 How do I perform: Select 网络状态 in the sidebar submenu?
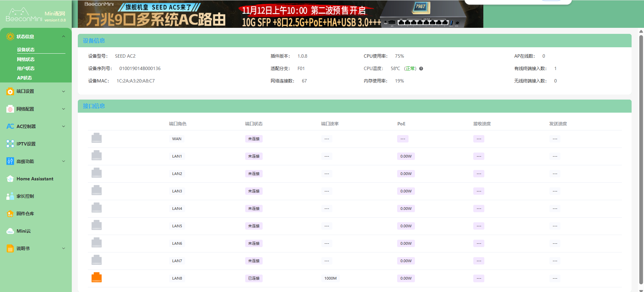(x=26, y=59)
